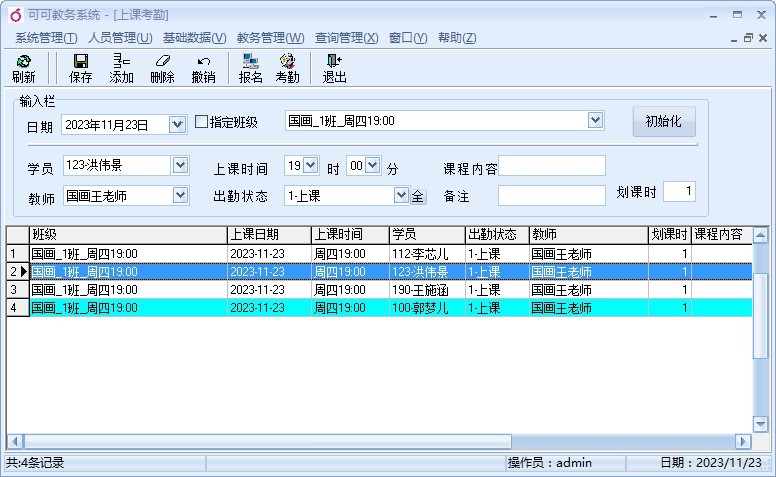Screen dimensions: 776x477
Task: Click student cell 100-郭梦儿
Action: coord(428,308)
